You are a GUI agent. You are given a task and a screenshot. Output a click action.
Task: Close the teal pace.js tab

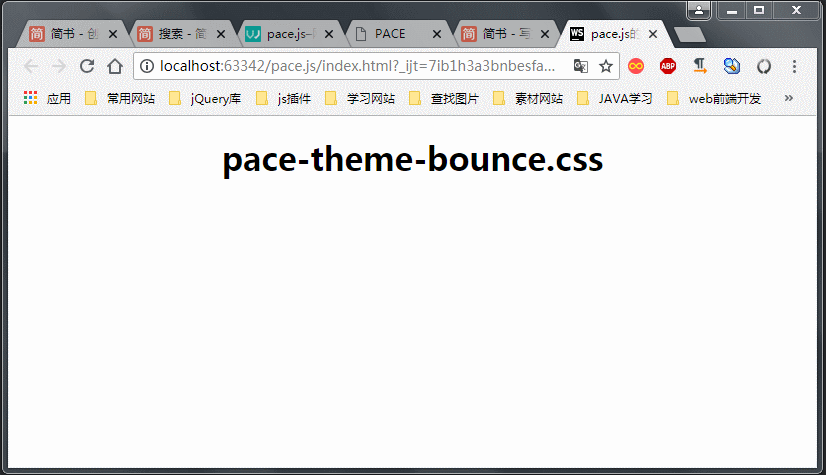(x=329, y=34)
